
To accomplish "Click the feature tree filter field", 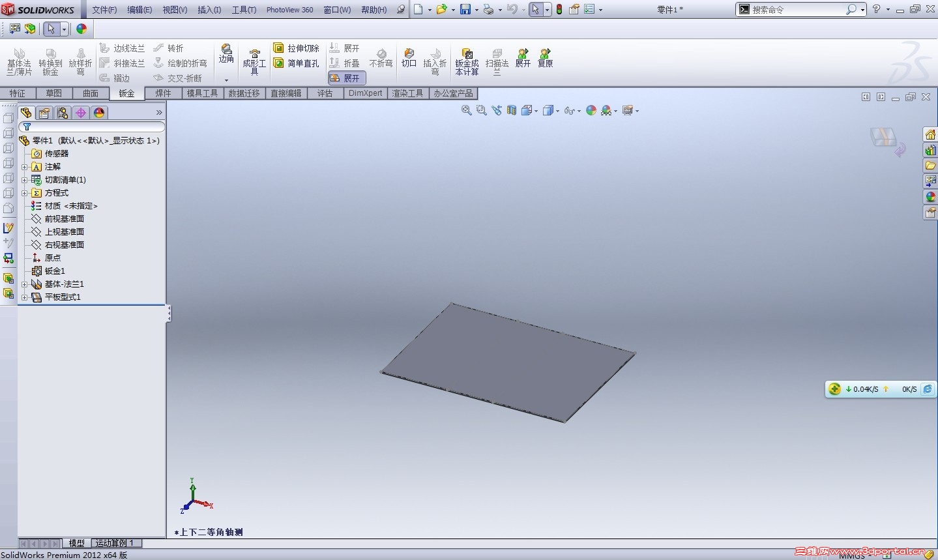I will pos(92,126).
